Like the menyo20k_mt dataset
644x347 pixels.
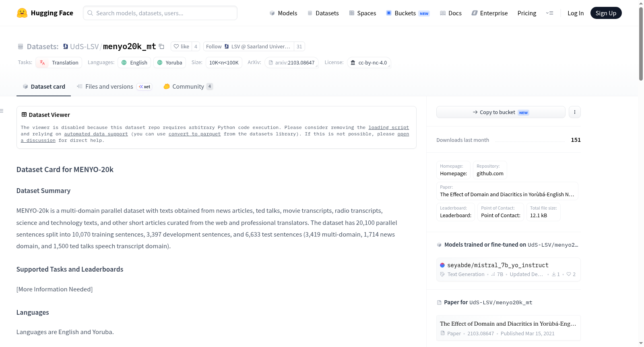[x=181, y=46]
